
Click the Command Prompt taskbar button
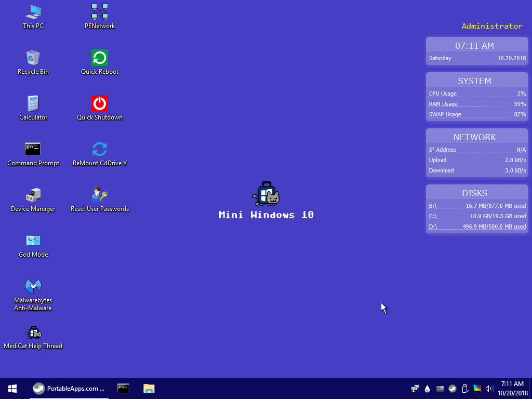click(x=123, y=389)
